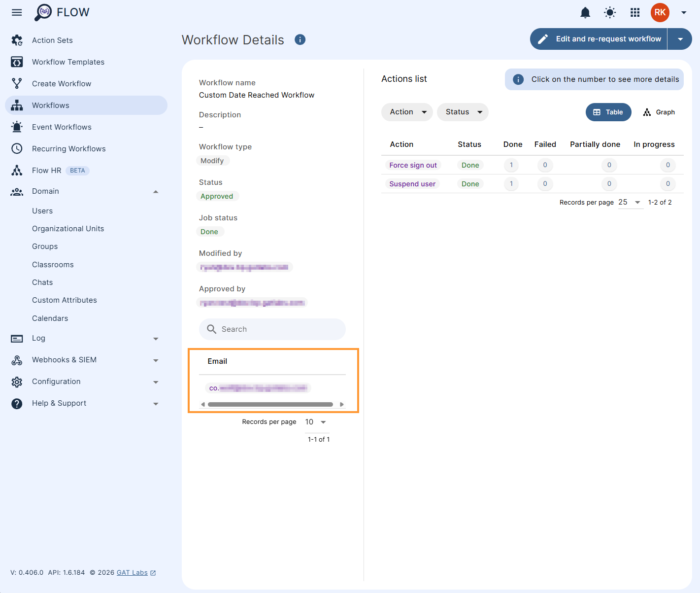Click Edit and re-request workflow button
700x593 pixels.
tap(598, 38)
